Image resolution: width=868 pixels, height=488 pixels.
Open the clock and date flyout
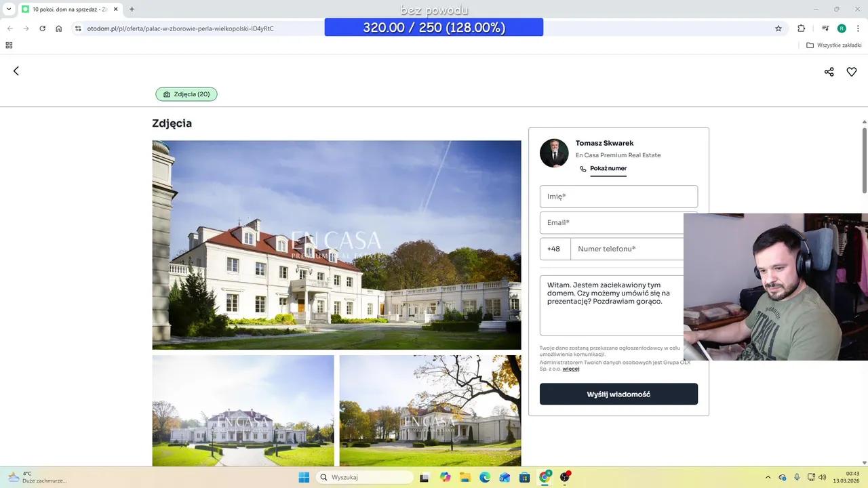848,477
